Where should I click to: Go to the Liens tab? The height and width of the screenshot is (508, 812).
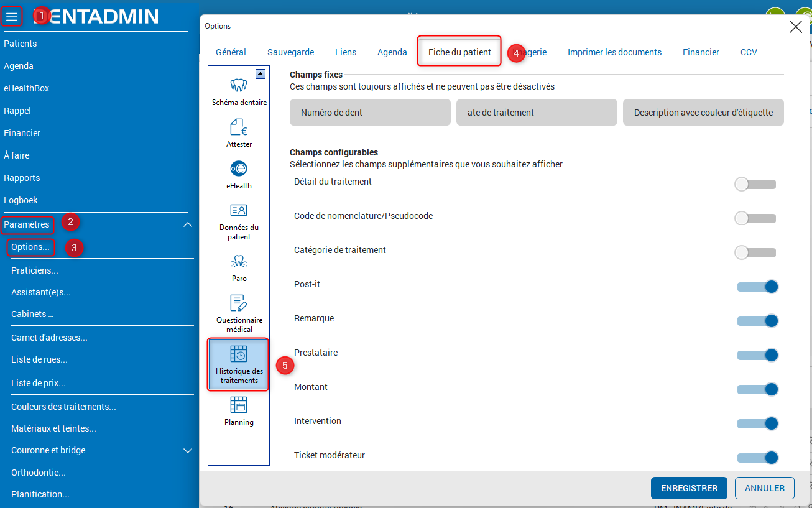[x=346, y=52]
